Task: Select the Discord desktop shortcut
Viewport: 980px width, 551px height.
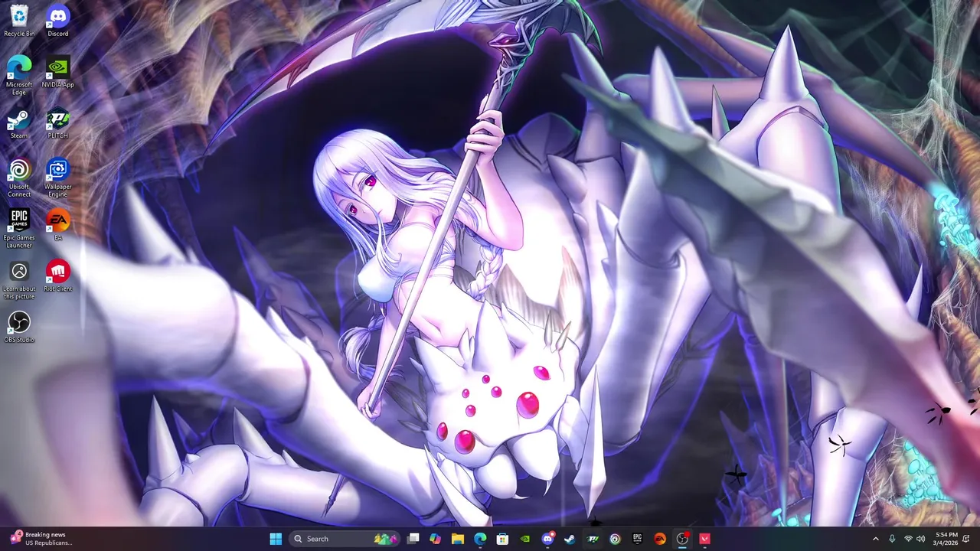Action: click(57, 21)
